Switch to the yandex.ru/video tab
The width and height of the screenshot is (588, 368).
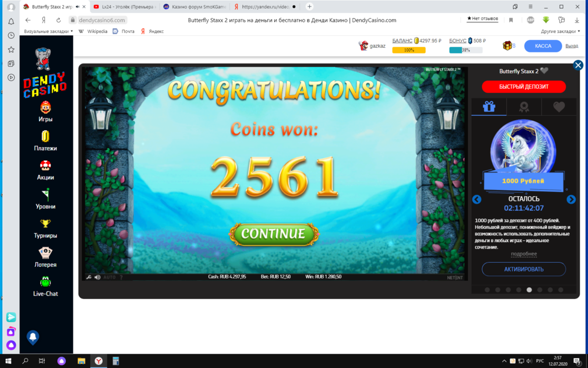(265, 6)
